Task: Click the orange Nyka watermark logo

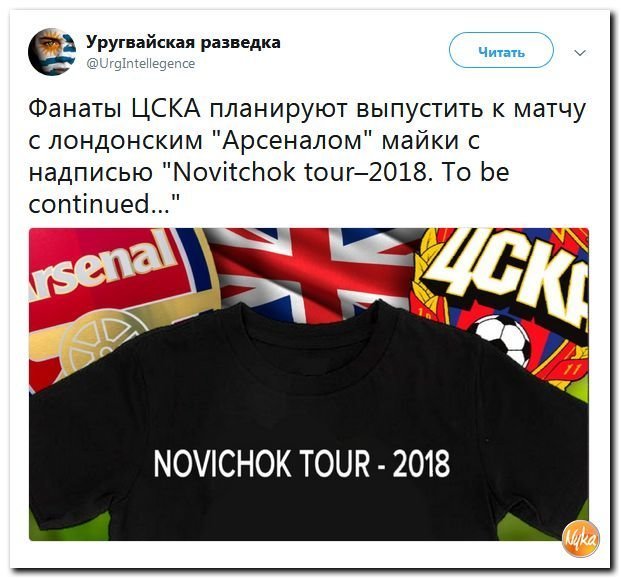Action: tap(581, 538)
